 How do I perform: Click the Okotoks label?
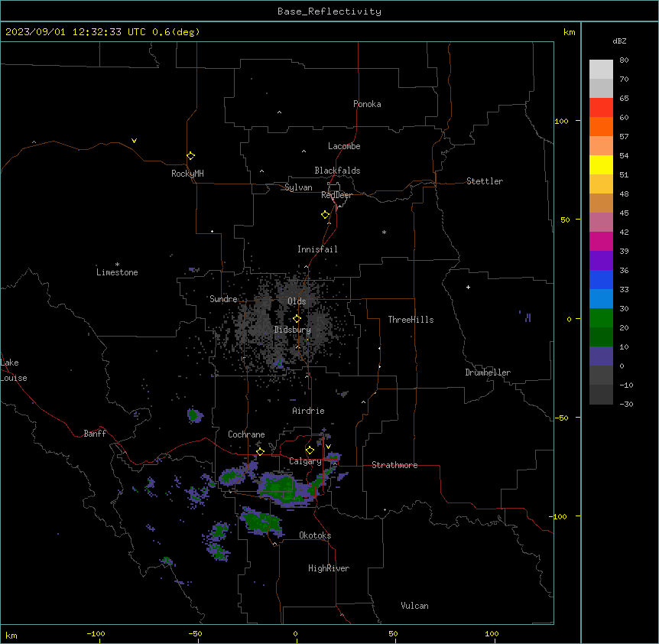315,535
